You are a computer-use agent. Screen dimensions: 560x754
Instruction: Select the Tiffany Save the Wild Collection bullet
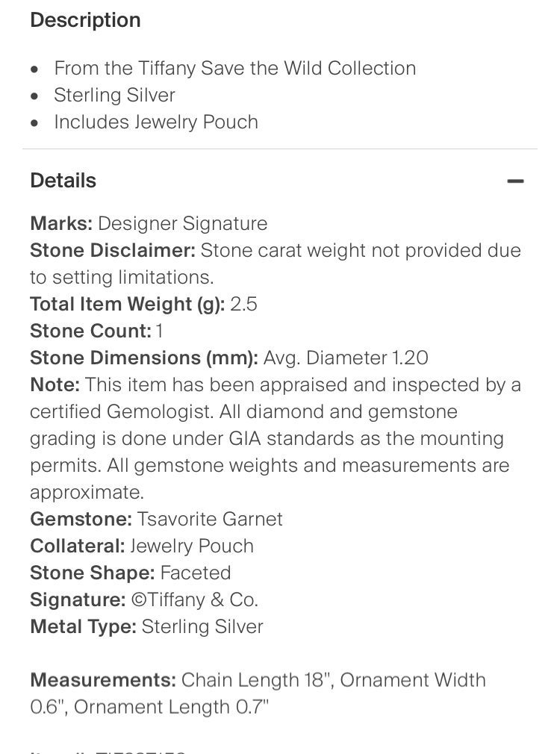pyautogui.click(x=234, y=68)
